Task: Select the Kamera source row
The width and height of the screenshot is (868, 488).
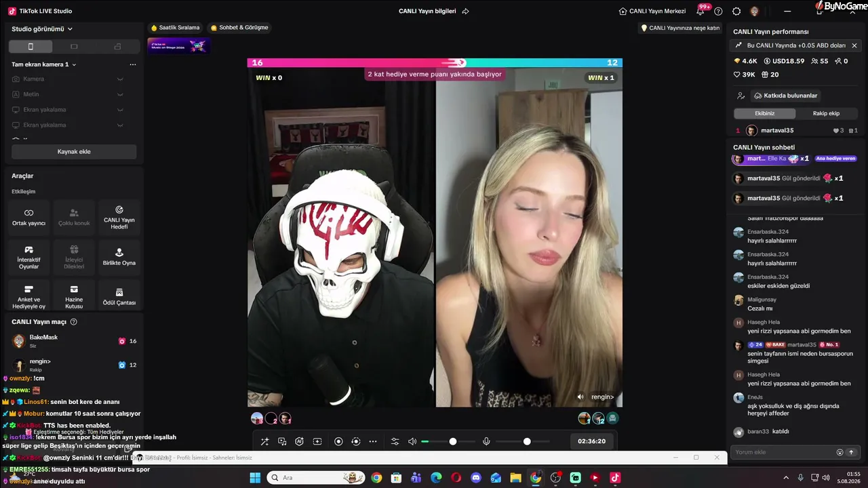Action: [x=74, y=79]
